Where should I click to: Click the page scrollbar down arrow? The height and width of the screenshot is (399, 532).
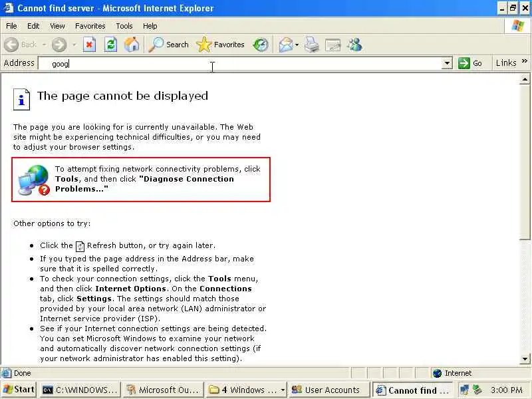(525, 358)
